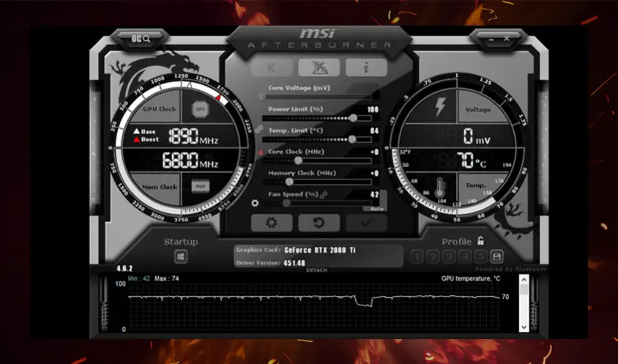Screen dimensions: 618x364
Task: Reset settings with the circular arrow button
Action: pyautogui.click(x=319, y=223)
